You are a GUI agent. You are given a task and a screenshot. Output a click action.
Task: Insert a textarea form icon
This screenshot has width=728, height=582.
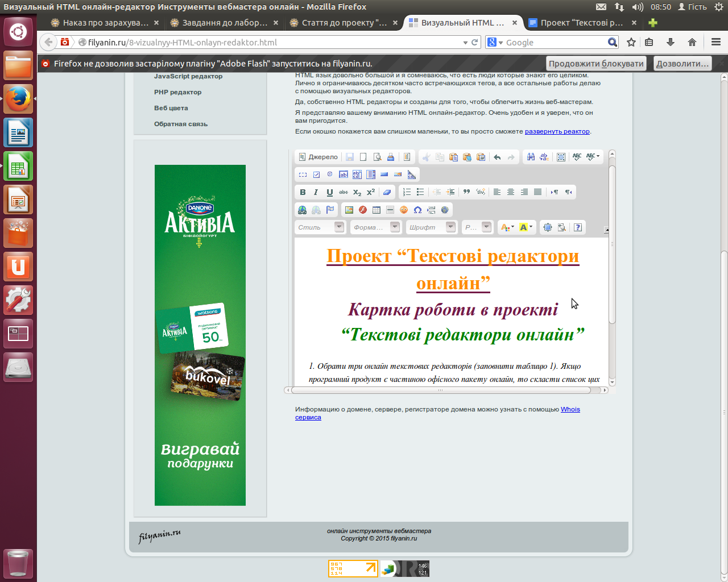(357, 174)
